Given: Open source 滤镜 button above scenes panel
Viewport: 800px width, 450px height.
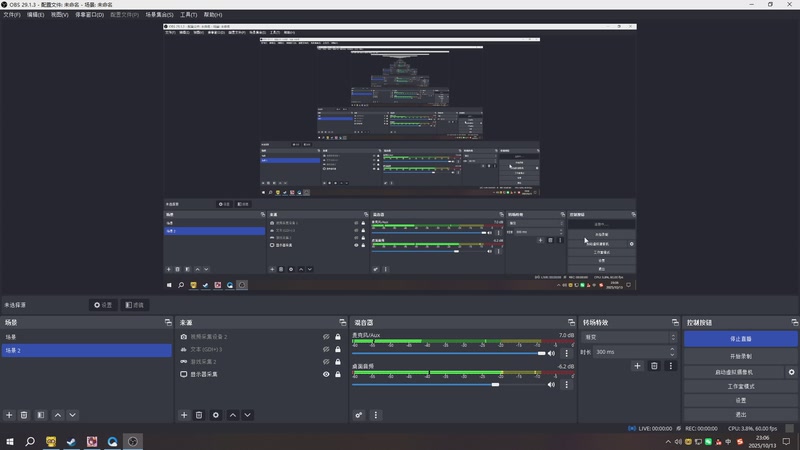Looking at the screenshot, I should pos(135,305).
